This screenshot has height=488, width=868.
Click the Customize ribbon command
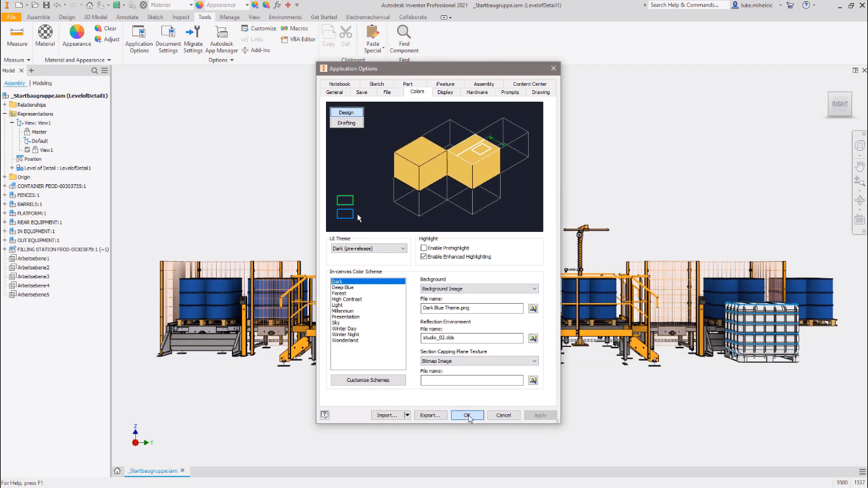(x=259, y=29)
